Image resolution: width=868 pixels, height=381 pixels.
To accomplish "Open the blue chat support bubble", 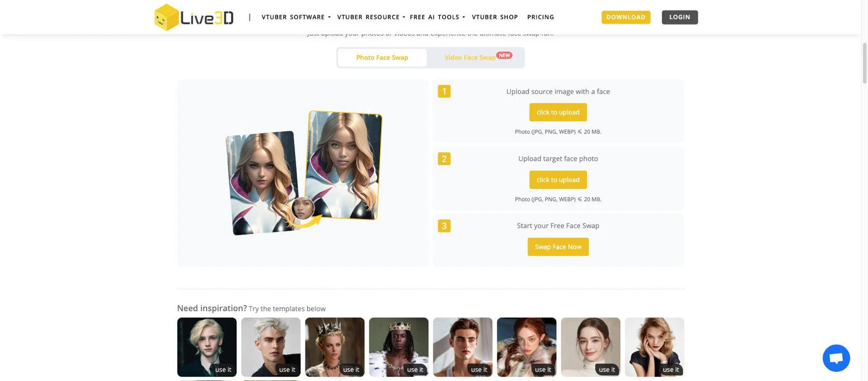I will [x=836, y=358].
